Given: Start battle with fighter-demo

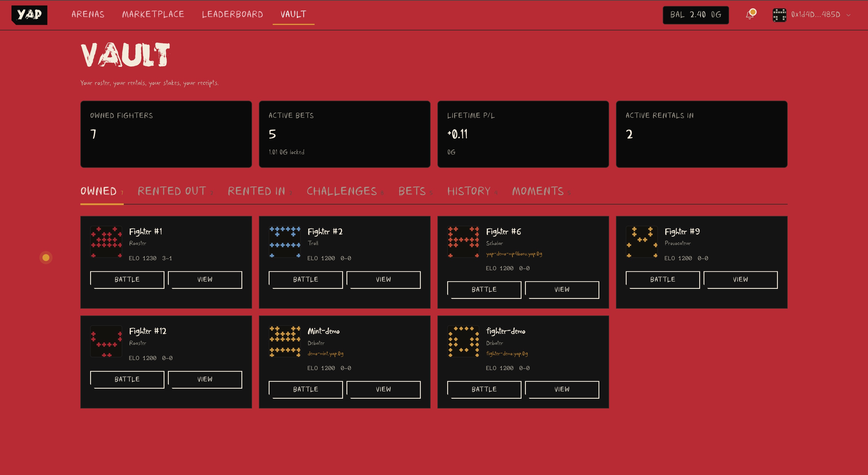Looking at the screenshot, I should click(484, 390).
